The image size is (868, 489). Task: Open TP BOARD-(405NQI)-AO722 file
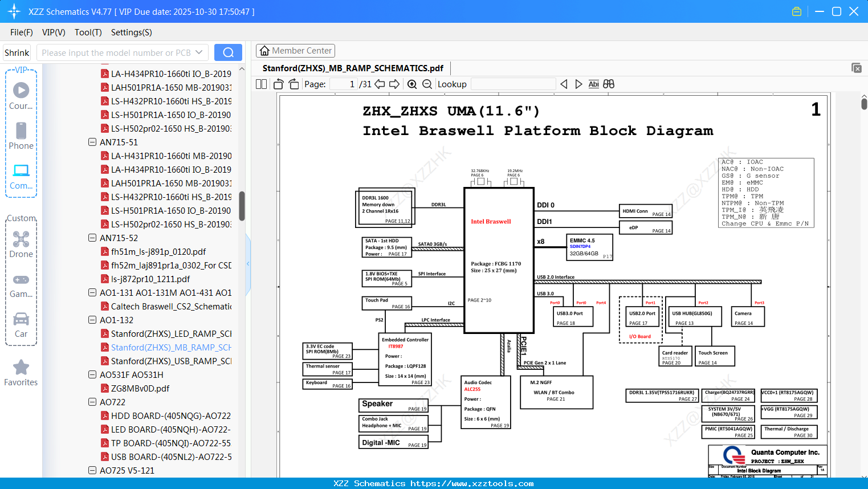(171, 443)
